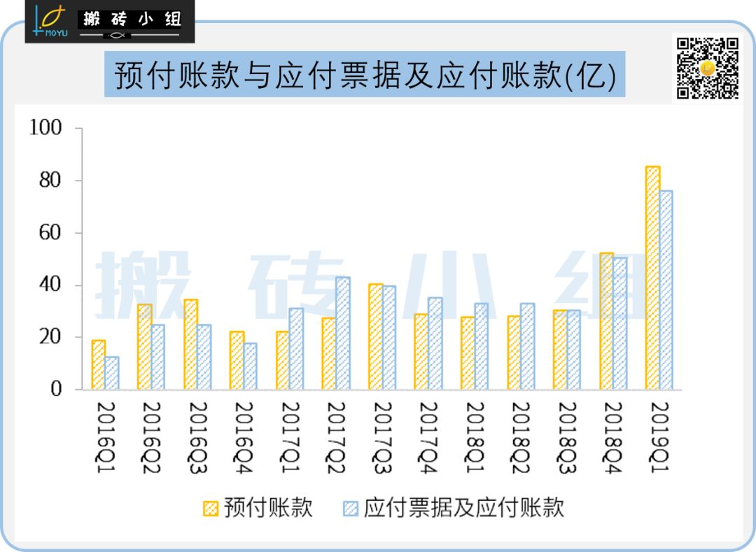Click the 2016Q2 axis label
The image size is (756, 552).
151,437
